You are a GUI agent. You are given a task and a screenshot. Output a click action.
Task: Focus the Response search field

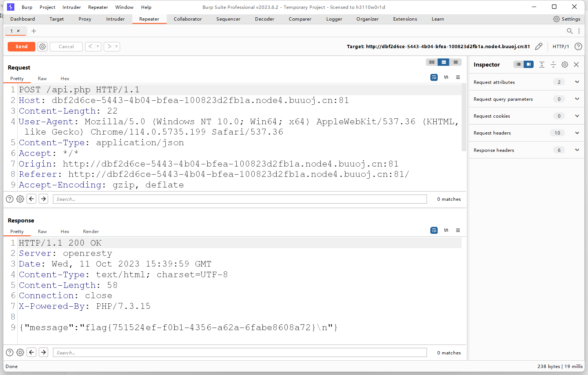[x=240, y=353]
